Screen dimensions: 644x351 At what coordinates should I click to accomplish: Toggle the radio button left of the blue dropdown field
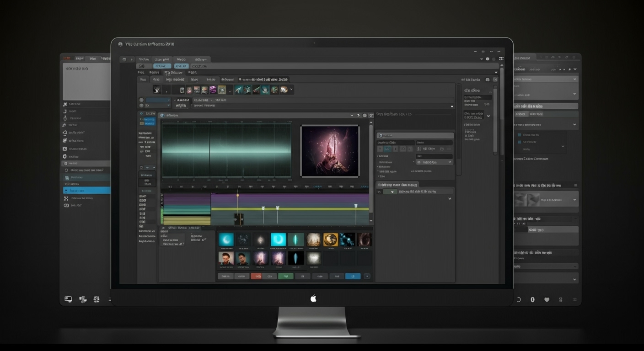[142, 100]
